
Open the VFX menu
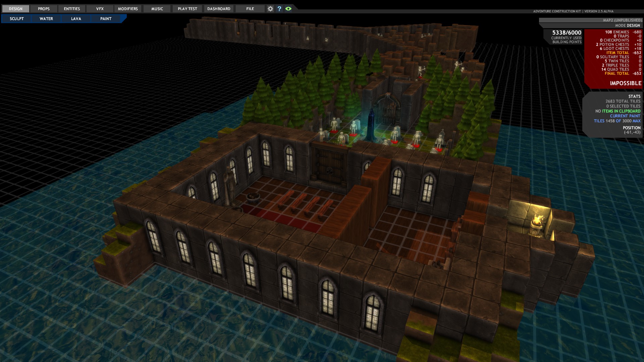pyautogui.click(x=100, y=9)
